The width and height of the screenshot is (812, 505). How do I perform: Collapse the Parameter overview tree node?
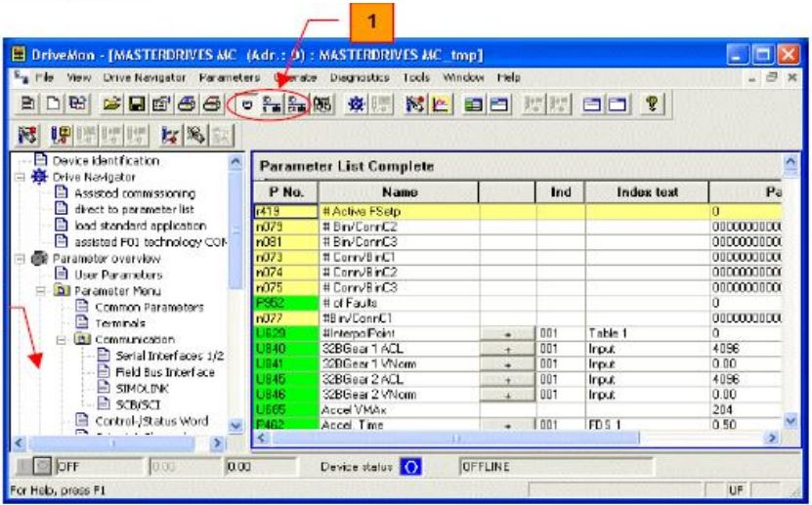click(20, 259)
